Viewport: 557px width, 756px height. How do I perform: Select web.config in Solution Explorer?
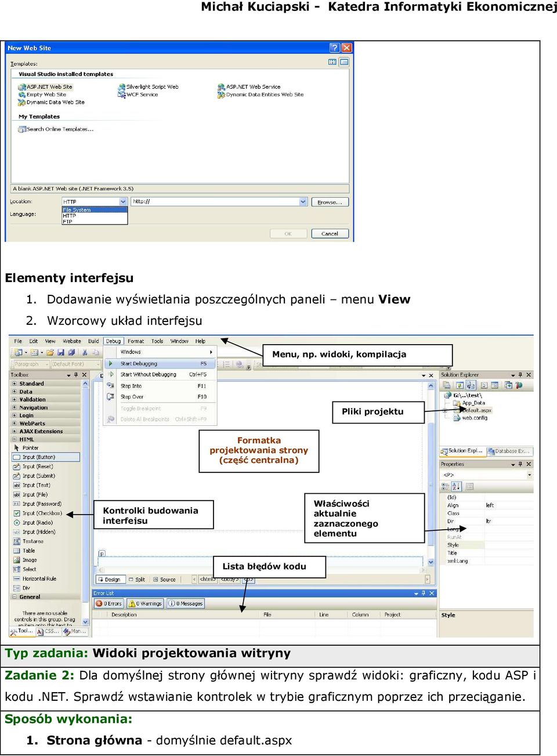[471, 418]
